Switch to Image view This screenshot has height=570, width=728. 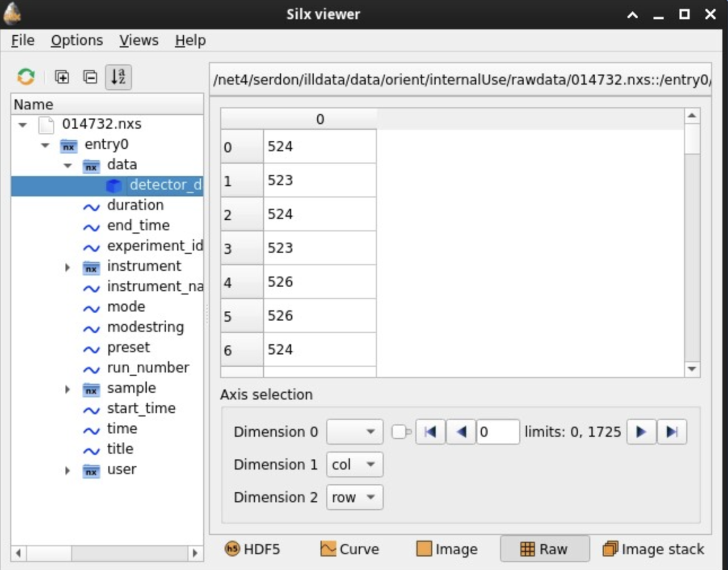click(447, 549)
